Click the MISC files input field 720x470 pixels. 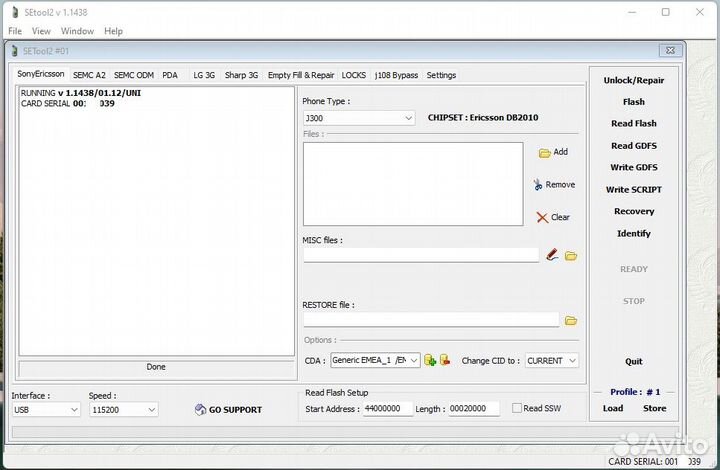tap(421, 255)
